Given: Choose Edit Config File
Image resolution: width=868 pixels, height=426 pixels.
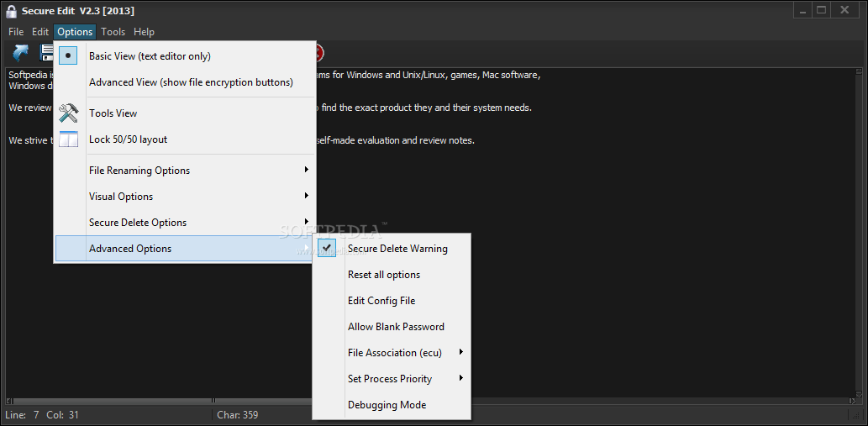Looking at the screenshot, I should (x=392, y=301).
